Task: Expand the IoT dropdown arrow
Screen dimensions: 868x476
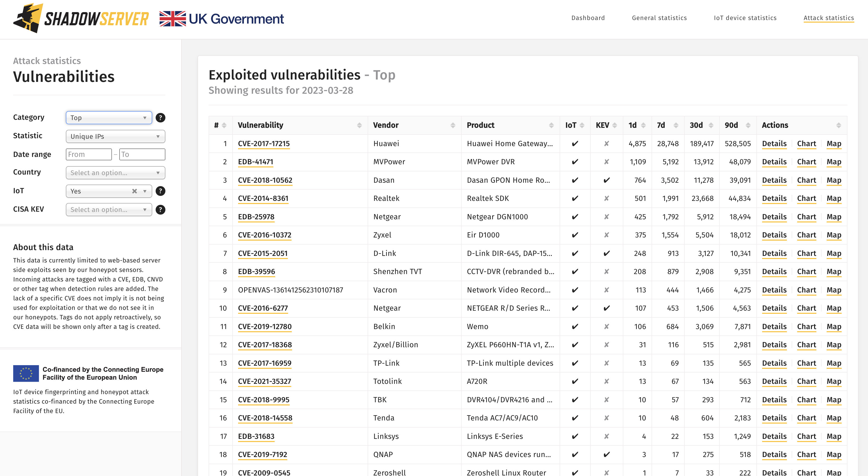Action: (145, 191)
